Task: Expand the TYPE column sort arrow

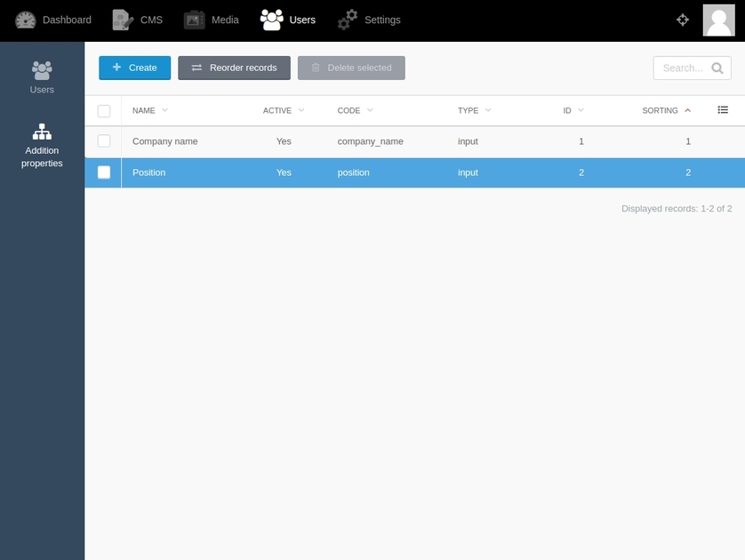Action: pyautogui.click(x=488, y=110)
